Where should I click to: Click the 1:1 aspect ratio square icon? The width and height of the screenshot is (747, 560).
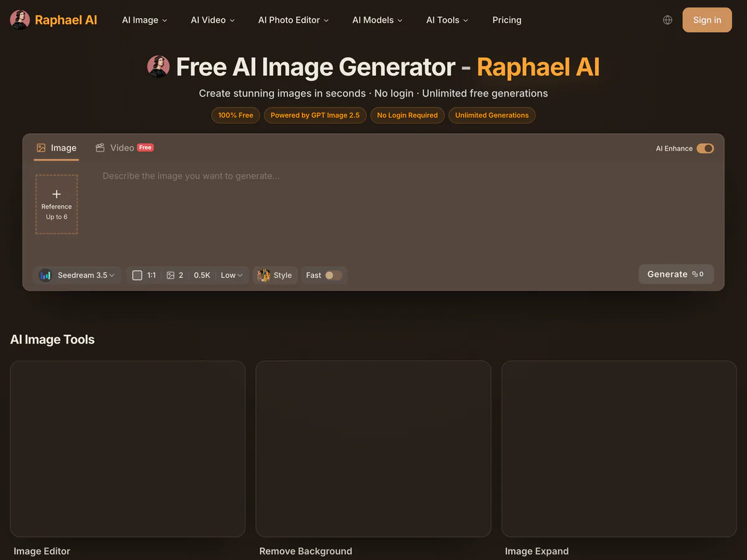coord(138,275)
